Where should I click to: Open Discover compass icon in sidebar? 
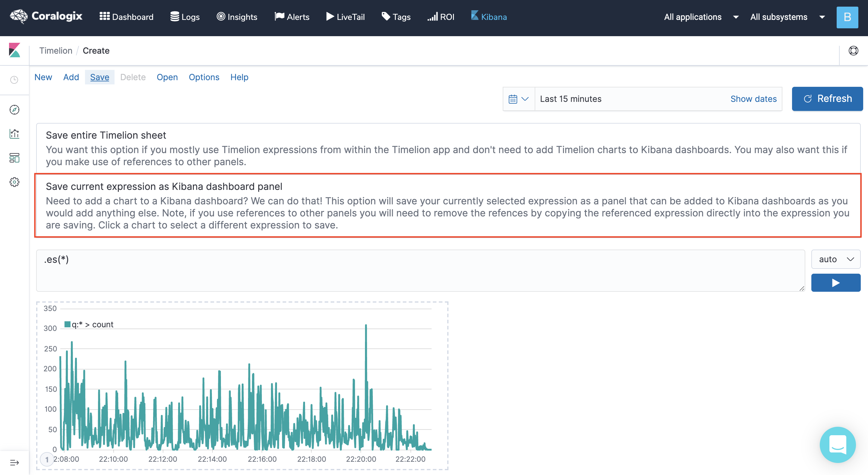coord(14,109)
